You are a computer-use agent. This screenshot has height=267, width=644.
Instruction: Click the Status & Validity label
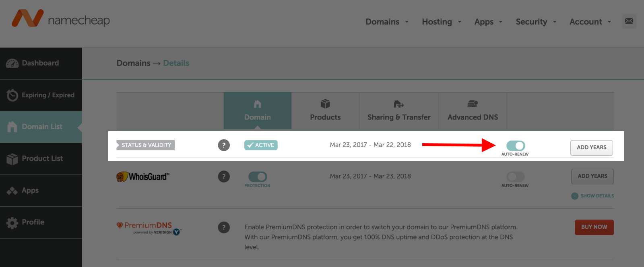pos(146,145)
